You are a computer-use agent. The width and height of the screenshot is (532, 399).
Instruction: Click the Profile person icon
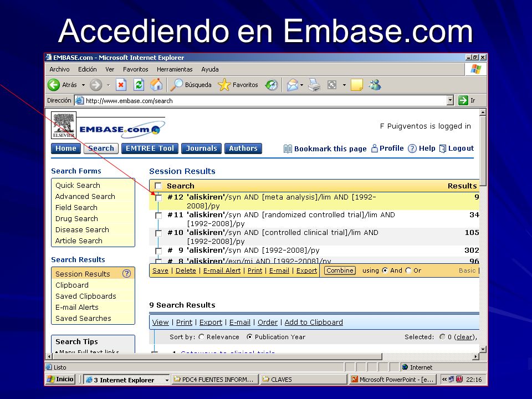pyautogui.click(x=375, y=149)
